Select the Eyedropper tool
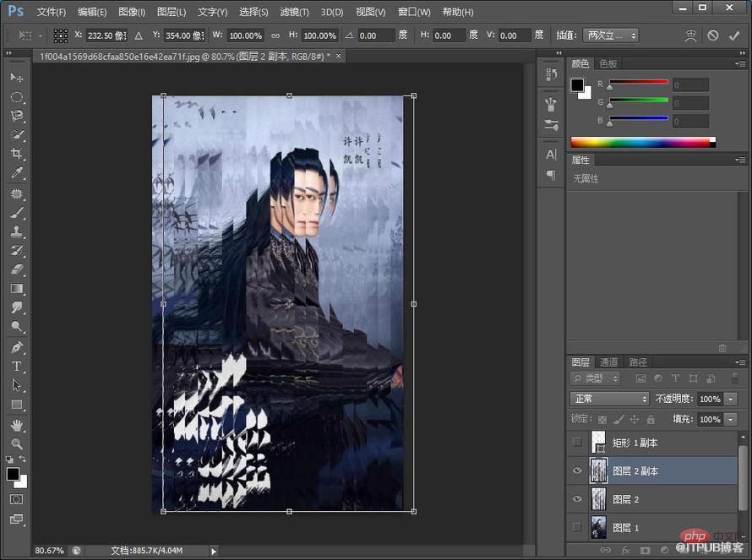 17,172
